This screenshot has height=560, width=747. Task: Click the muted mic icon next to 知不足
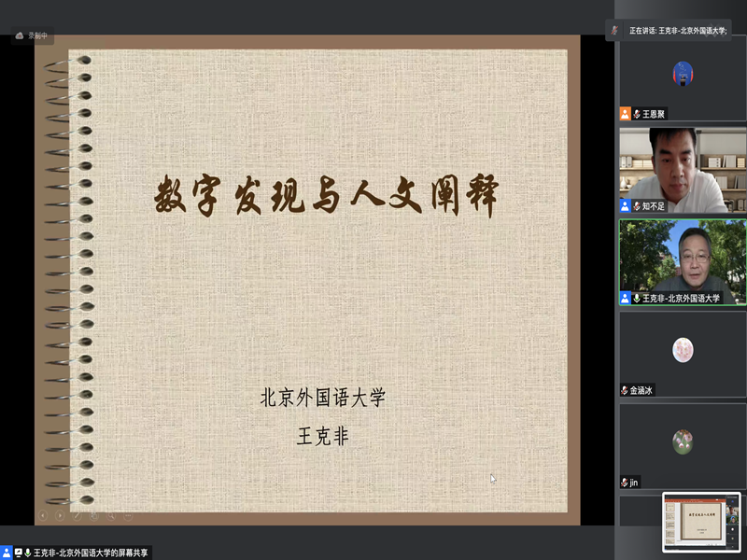coord(637,205)
